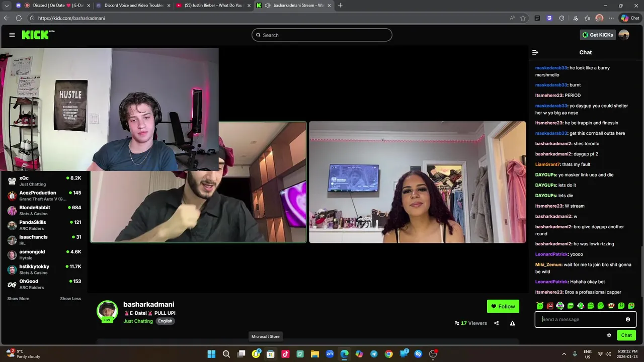Collapse sidebar with Show Less

70,299
